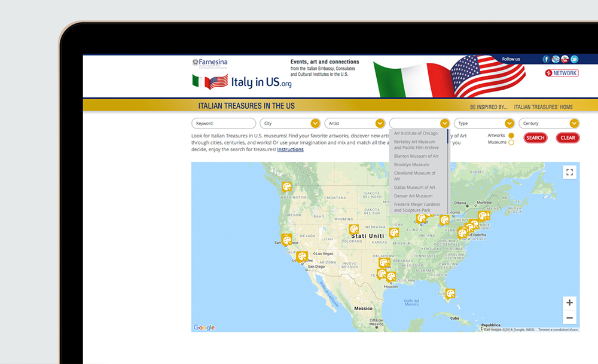Select the Houston palette map marker
This screenshot has width=598, height=364.
(391, 277)
